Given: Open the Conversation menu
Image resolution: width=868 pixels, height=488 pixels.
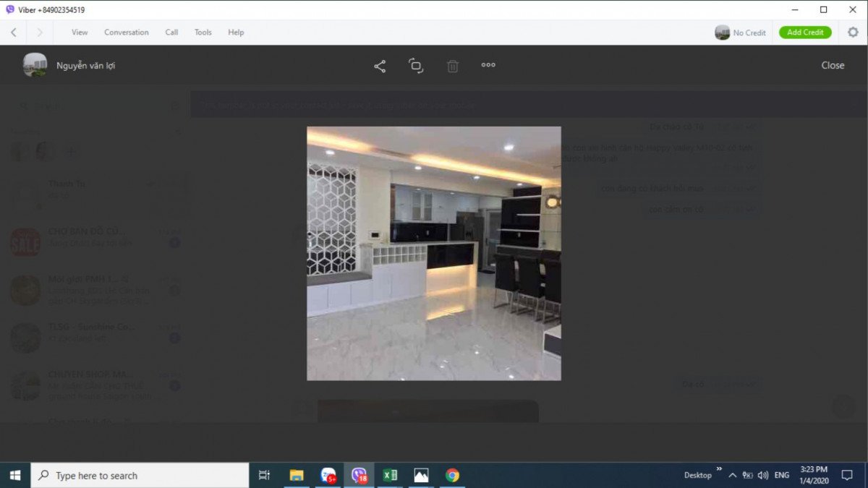Looking at the screenshot, I should [126, 33].
